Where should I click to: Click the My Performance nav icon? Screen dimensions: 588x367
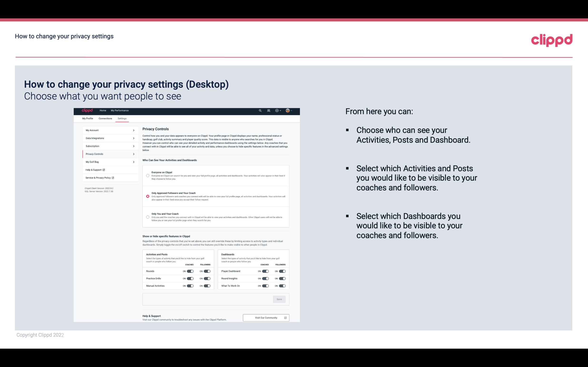point(120,110)
